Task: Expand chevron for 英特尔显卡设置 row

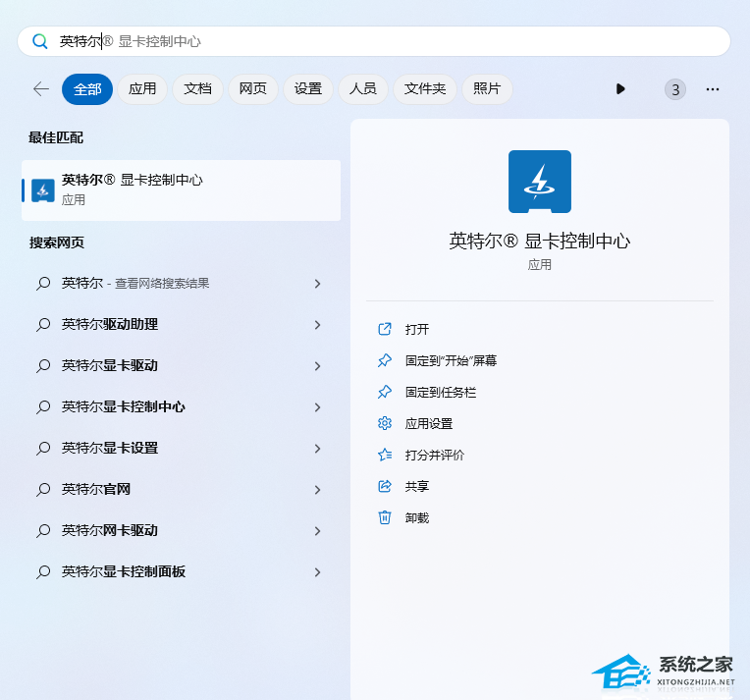Action: 318,449
